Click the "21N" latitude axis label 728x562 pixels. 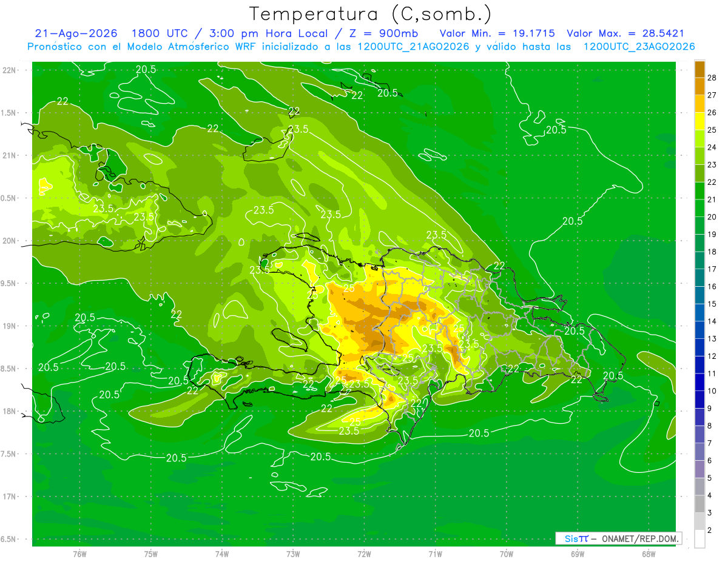pos(10,155)
